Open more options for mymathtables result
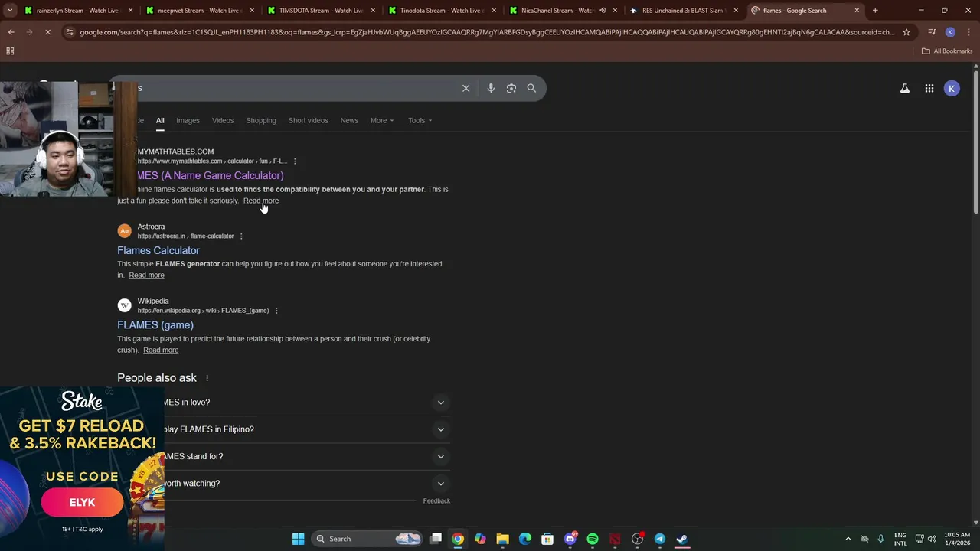The width and height of the screenshot is (980, 551). tap(295, 161)
